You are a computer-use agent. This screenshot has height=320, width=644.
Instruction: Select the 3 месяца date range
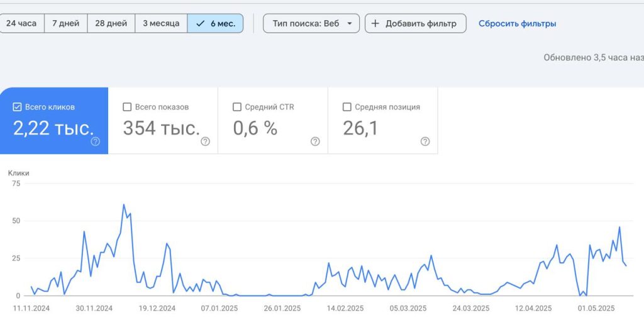point(161,23)
